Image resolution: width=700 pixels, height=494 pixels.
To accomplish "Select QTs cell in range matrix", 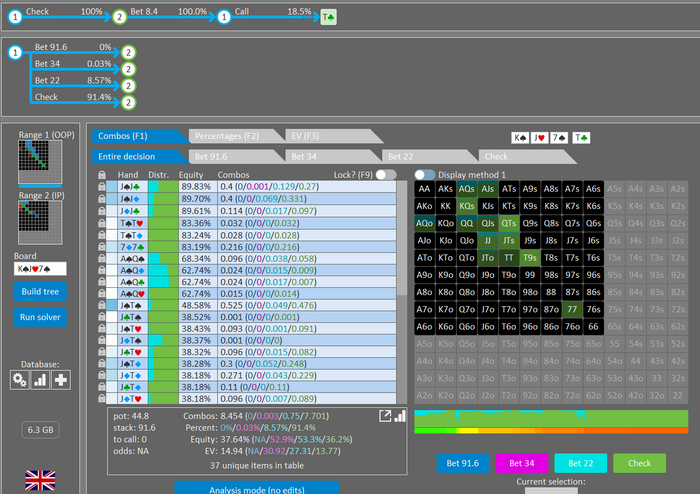I will pyautogui.click(x=508, y=223).
